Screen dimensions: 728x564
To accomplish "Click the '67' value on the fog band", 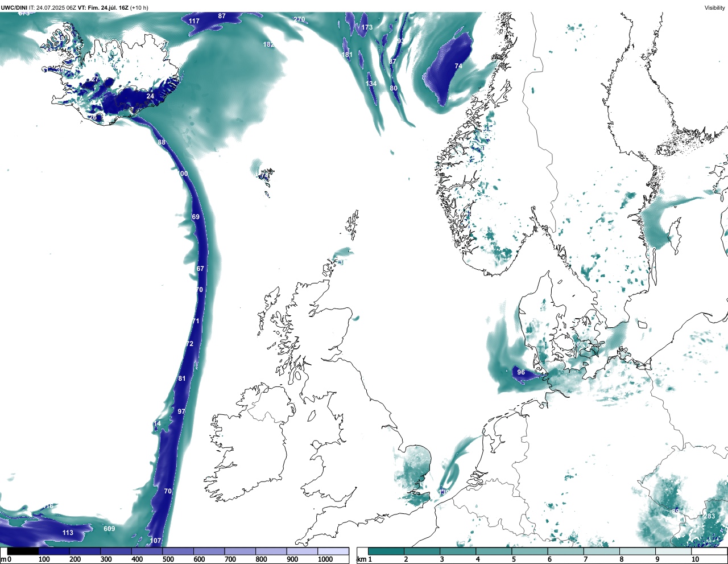I will [x=200, y=269].
